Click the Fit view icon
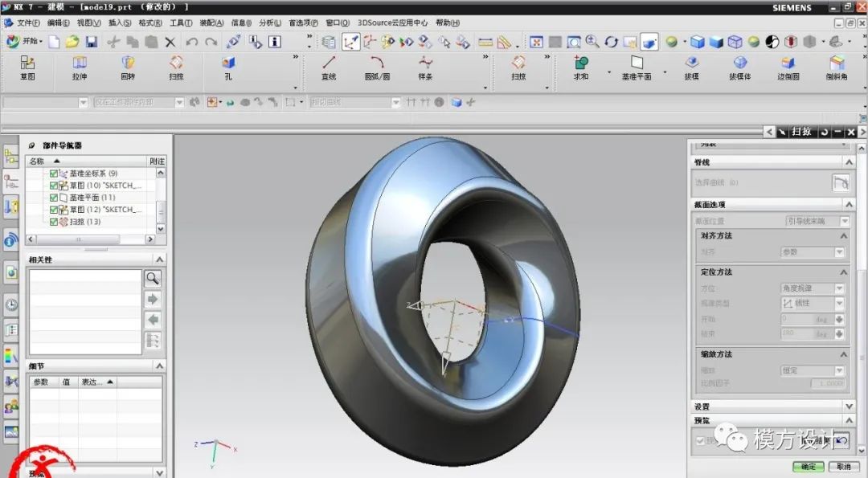 click(x=536, y=42)
